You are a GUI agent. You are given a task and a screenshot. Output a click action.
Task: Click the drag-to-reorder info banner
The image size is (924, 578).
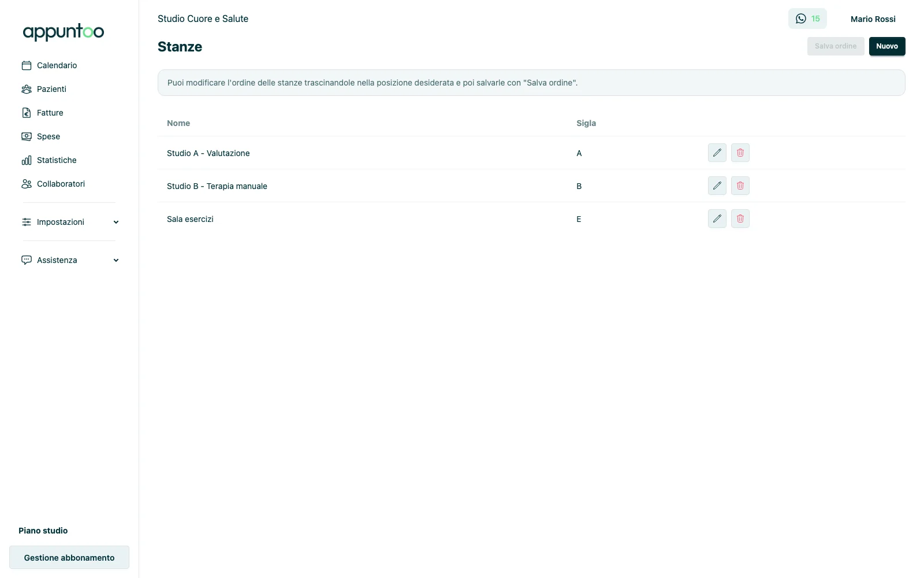531,83
